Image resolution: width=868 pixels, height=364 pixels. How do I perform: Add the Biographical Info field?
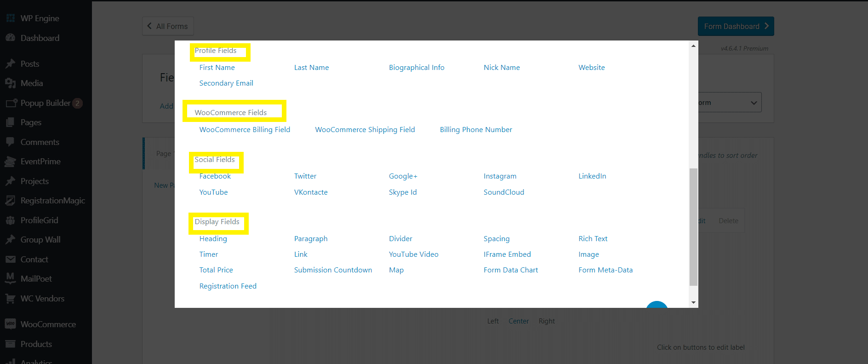[x=417, y=67]
